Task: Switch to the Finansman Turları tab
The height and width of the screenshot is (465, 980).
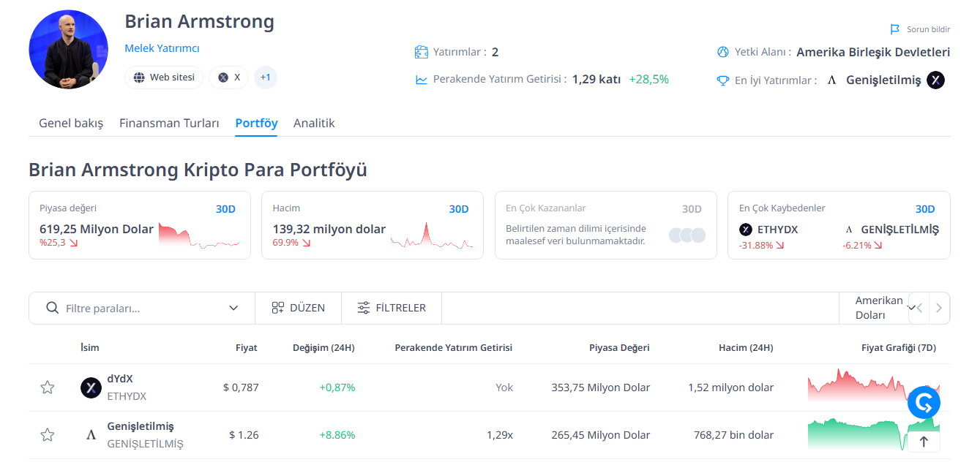Action: [169, 123]
